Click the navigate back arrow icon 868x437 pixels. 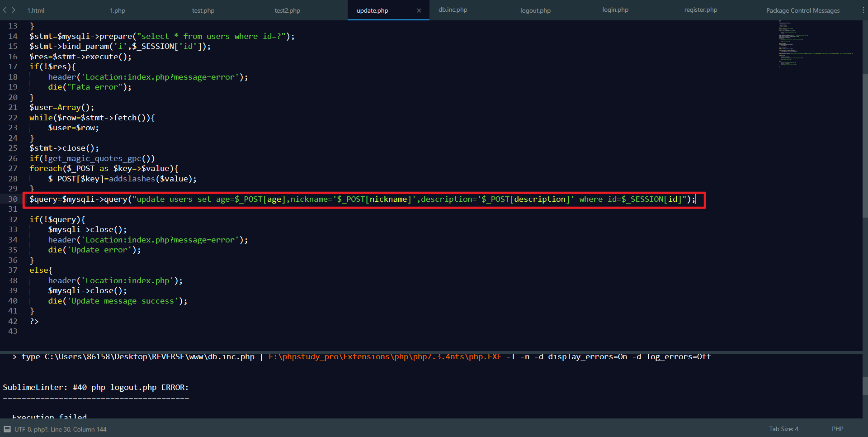click(x=5, y=10)
